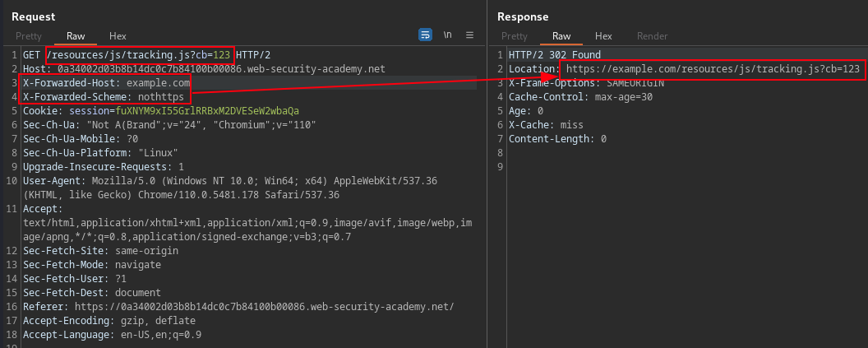Click the Sec-Ch-Ua-Mobile ?0 line
Viewport: 868px width, 348px height.
[x=81, y=139]
